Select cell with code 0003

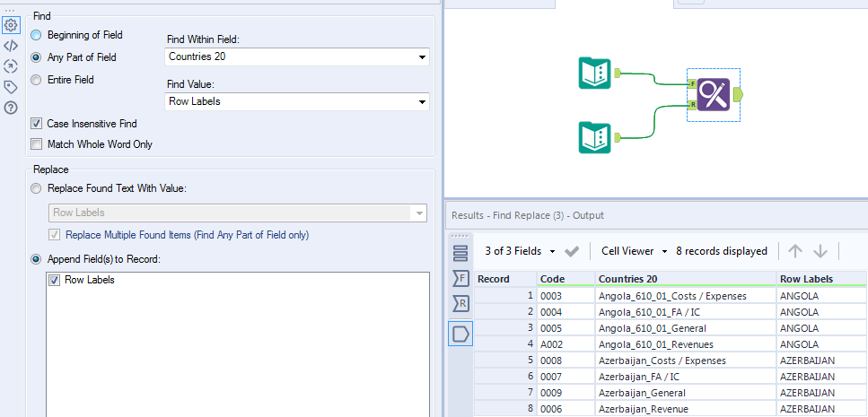tap(566, 295)
